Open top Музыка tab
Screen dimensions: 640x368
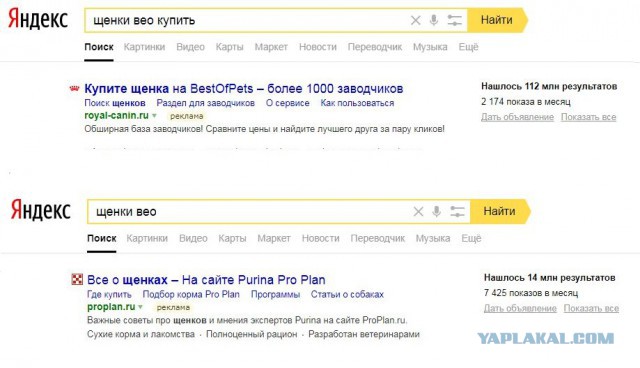pos(430,47)
